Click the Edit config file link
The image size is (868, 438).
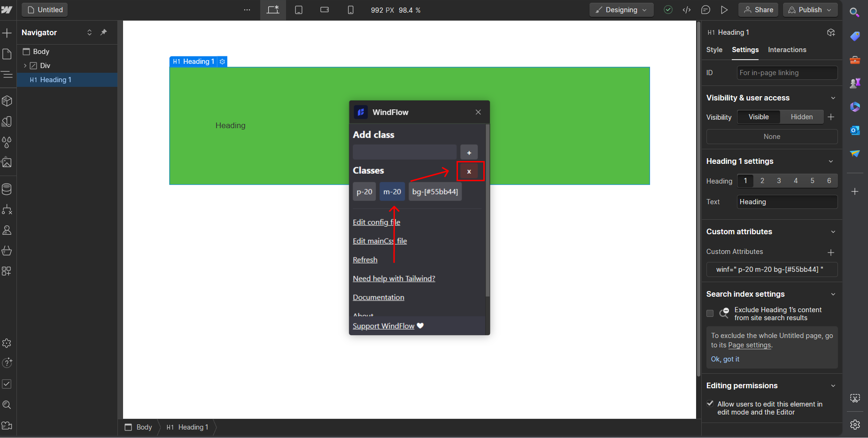[376, 222]
